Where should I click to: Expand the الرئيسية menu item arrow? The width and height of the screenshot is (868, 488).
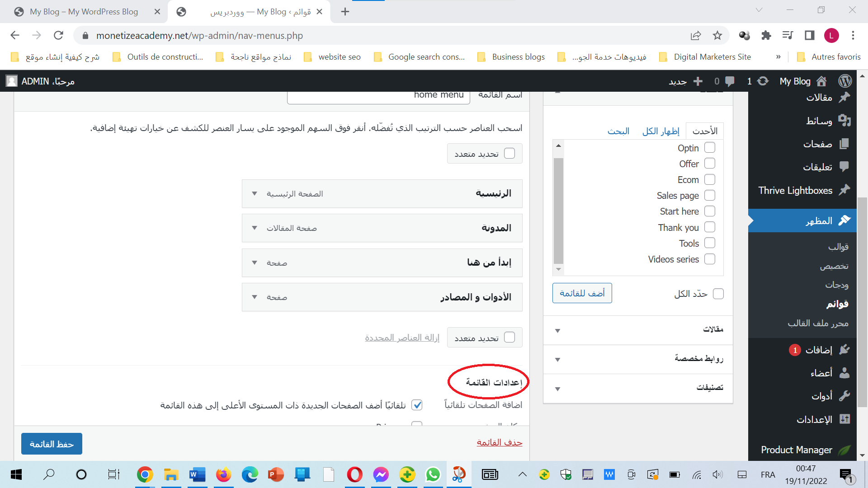click(x=255, y=194)
